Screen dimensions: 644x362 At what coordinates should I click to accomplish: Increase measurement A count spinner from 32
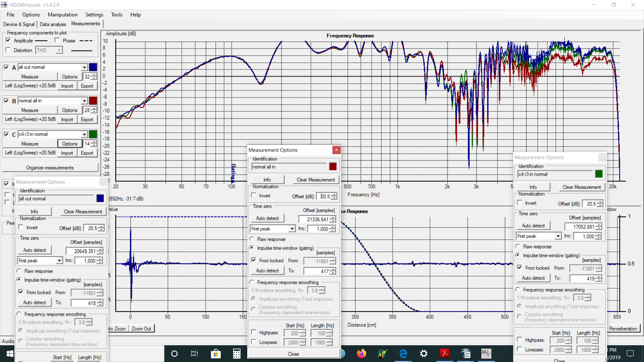click(94, 75)
